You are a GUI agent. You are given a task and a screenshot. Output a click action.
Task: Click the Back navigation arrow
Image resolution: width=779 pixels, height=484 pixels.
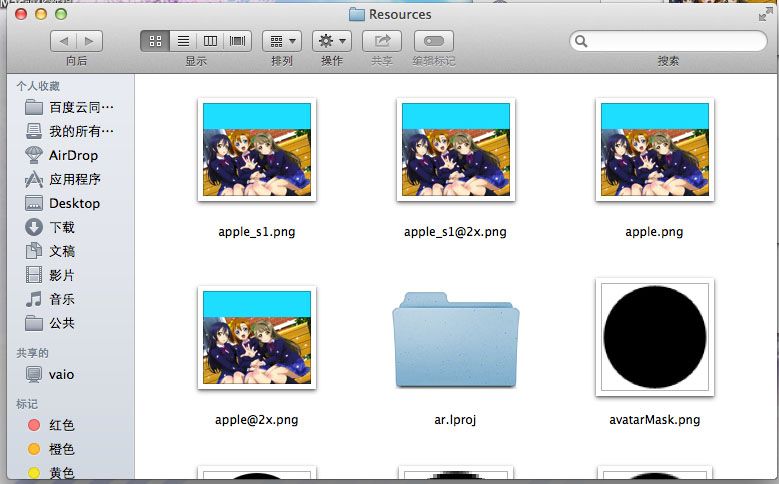[x=64, y=41]
